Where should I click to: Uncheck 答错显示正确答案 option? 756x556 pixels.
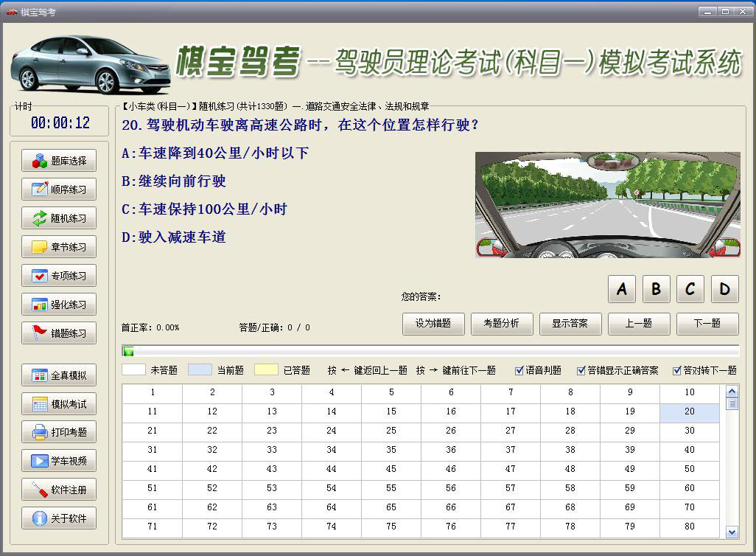point(581,370)
